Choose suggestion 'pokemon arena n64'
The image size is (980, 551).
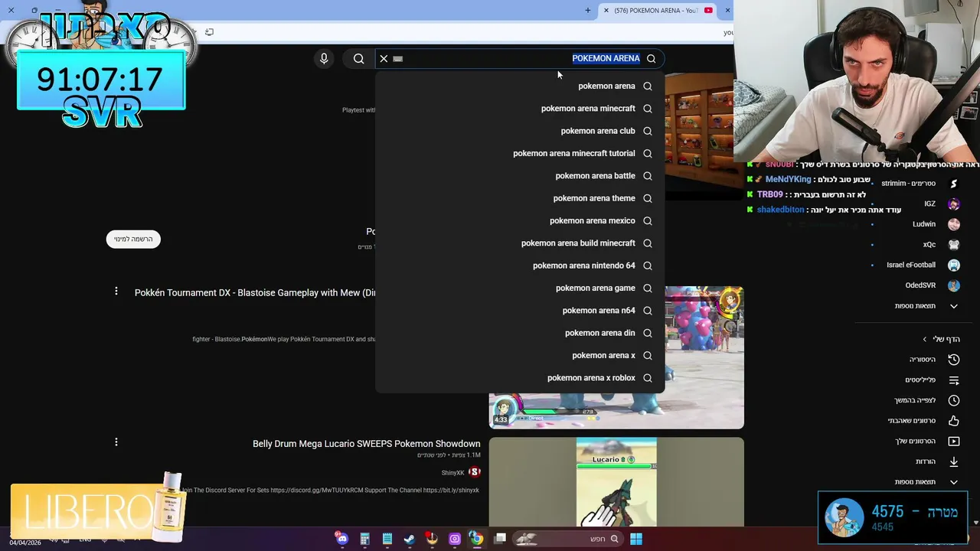tap(520, 311)
